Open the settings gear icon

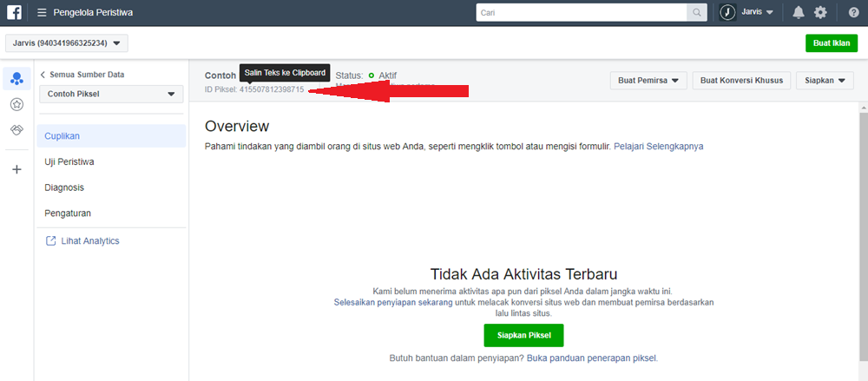tap(820, 12)
